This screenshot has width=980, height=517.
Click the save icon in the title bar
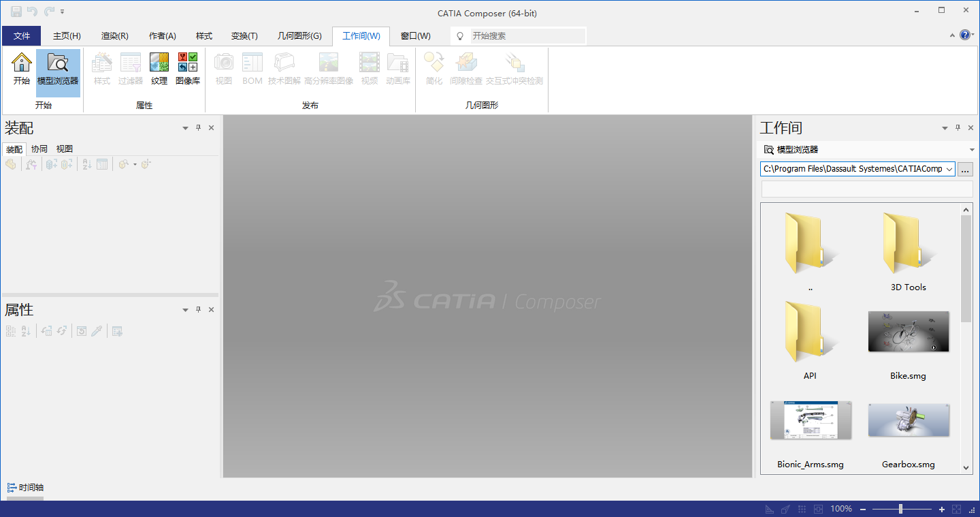(16, 12)
